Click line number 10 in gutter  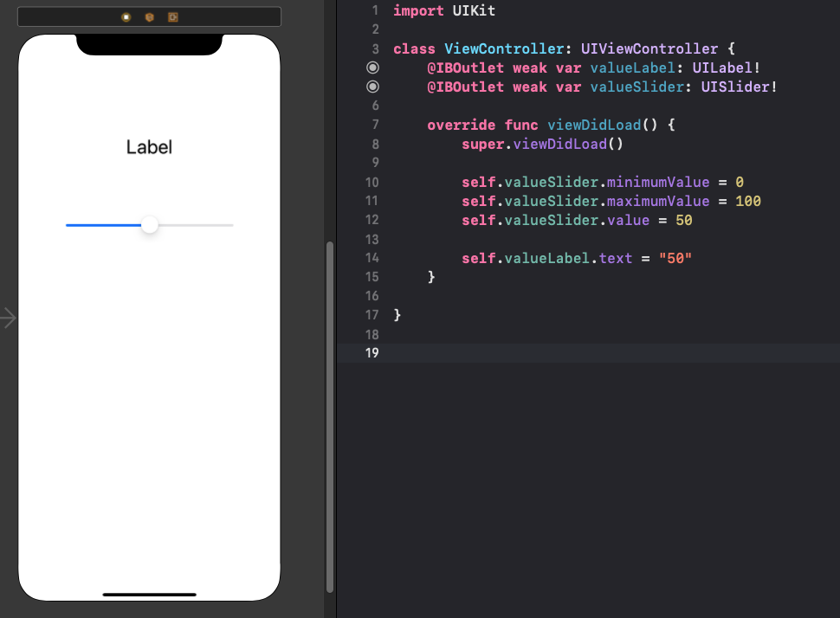point(372,183)
